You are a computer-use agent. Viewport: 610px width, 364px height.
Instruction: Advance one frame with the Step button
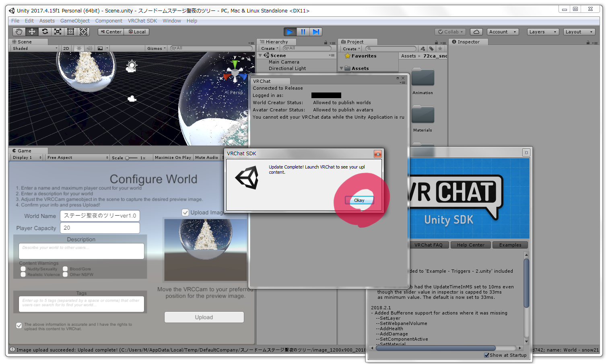click(316, 32)
